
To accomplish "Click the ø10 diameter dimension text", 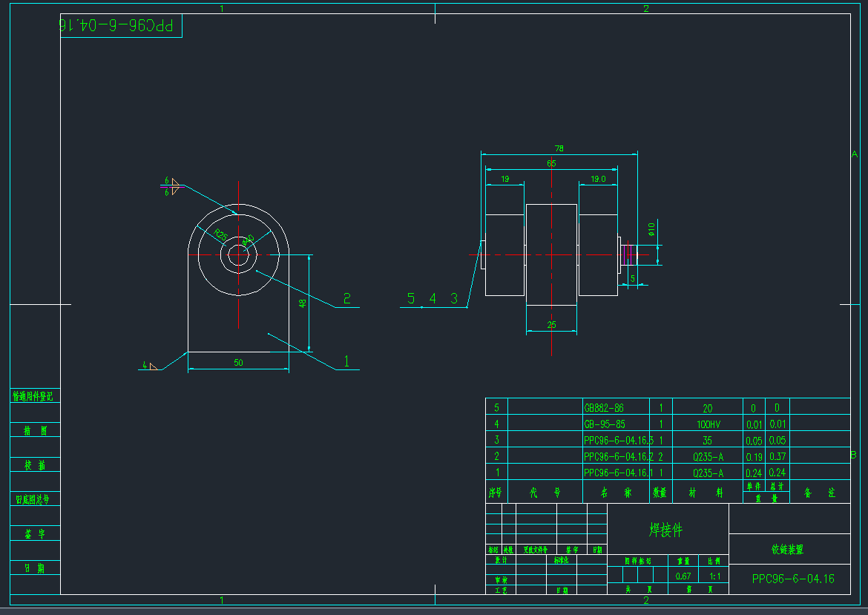I will [x=651, y=228].
